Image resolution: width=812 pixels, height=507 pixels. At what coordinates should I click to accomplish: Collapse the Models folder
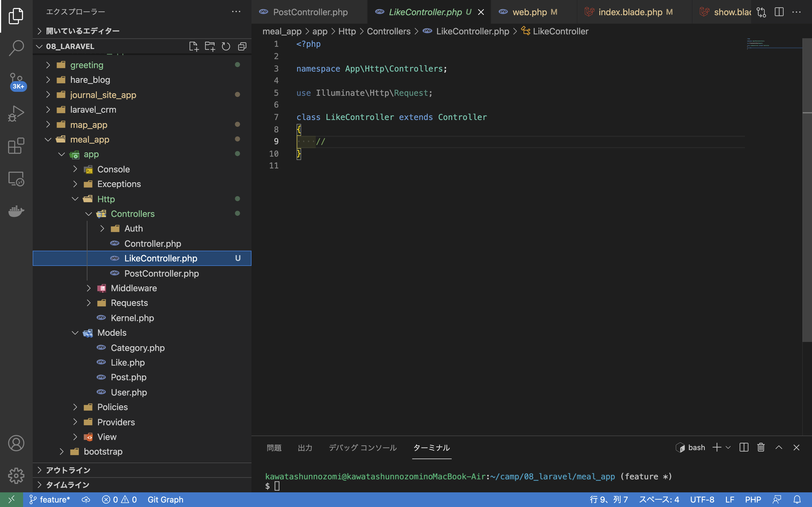pyautogui.click(x=75, y=333)
